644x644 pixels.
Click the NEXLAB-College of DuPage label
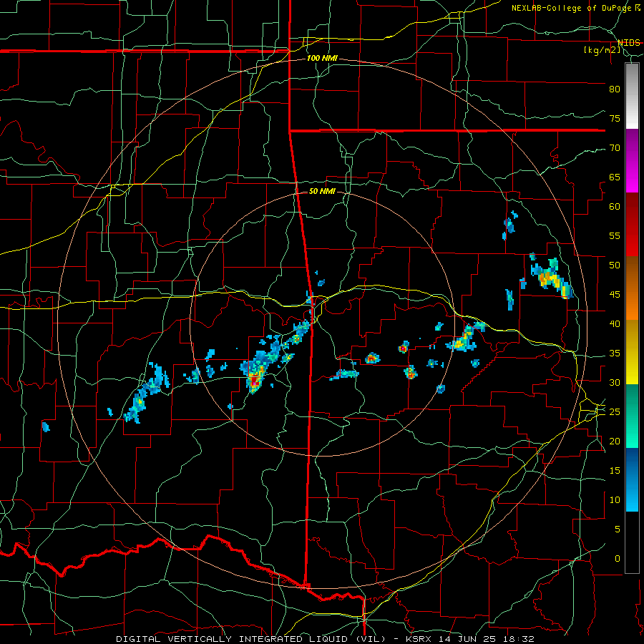coord(571,8)
